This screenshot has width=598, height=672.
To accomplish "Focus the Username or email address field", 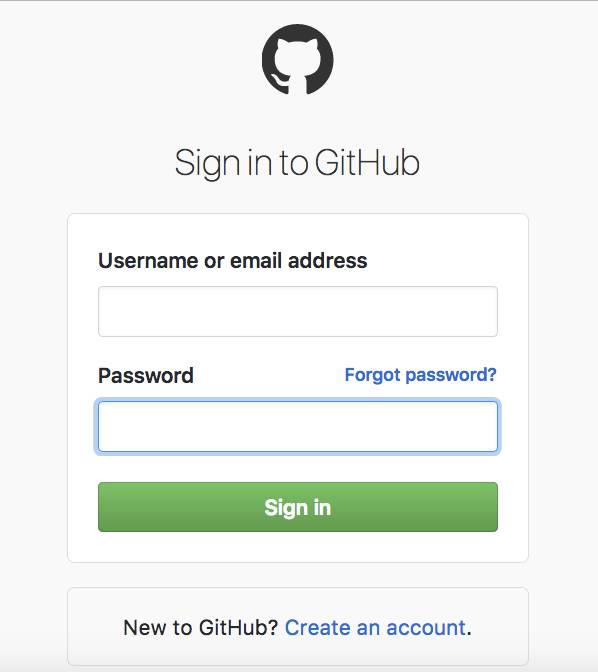I will (x=297, y=312).
